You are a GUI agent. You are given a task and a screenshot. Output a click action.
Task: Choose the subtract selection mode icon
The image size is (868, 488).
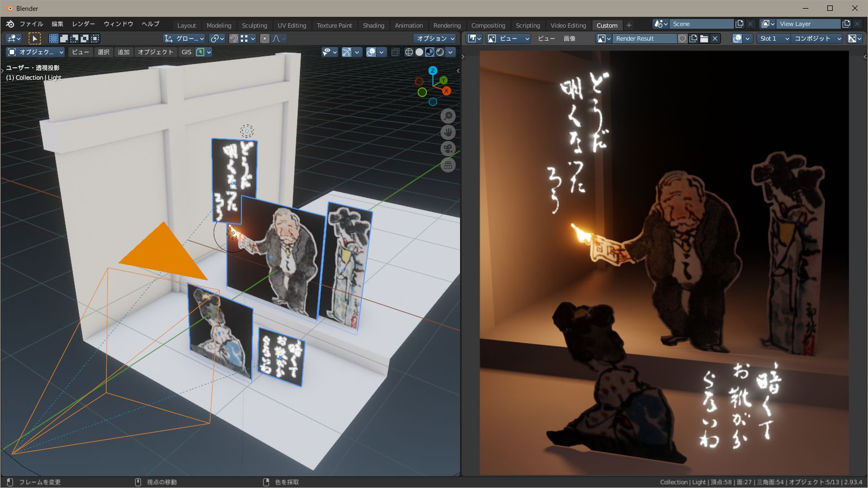74,38
